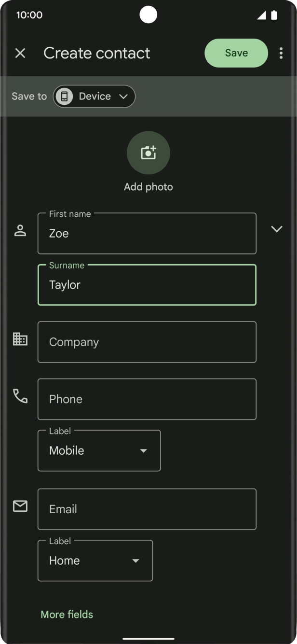
Task: Open the Mobile phone label dropdown
Action: click(x=99, y=450)
